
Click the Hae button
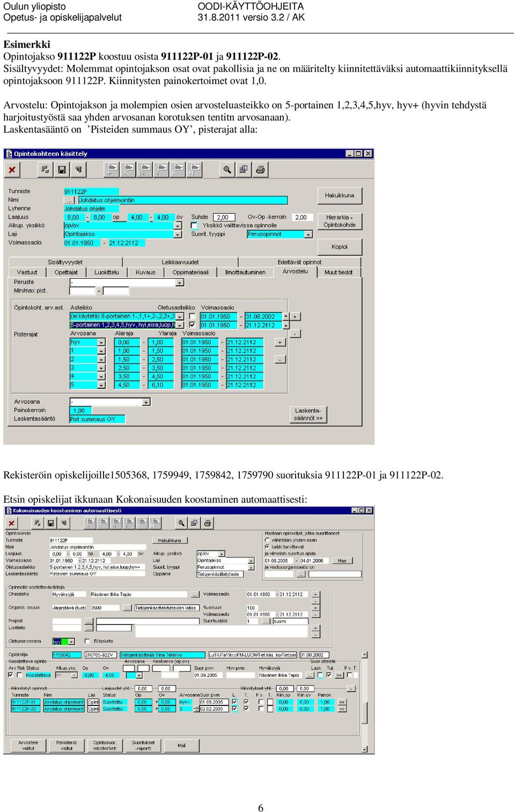342,561
